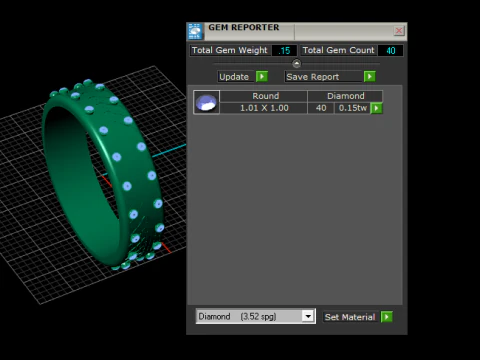Screen dimensions: 480x360
Task: Click the Gem Reporter icon in title bar
Action: pos(195,31)
